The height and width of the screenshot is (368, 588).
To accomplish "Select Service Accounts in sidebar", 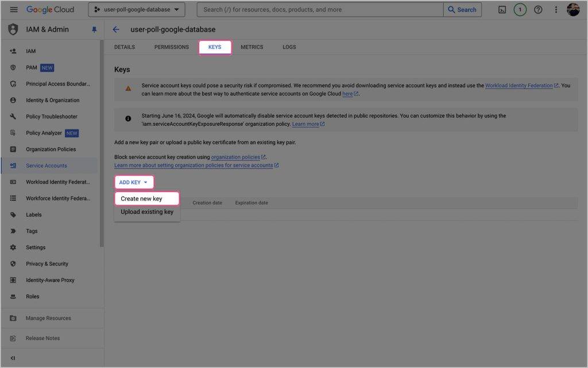I will tap(46, 166).
